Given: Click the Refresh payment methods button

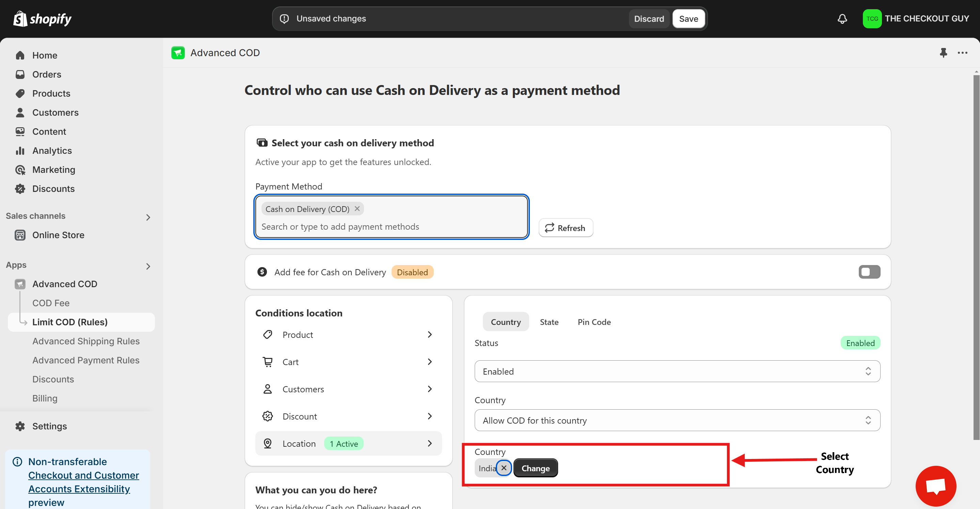Looking at the screenshot, I should tap(565, 228).
